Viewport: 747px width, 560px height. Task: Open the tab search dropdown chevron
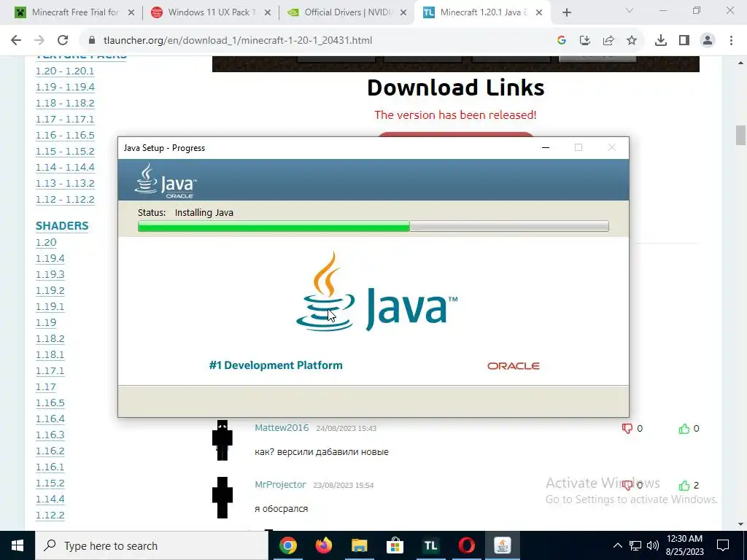(630, 10)
